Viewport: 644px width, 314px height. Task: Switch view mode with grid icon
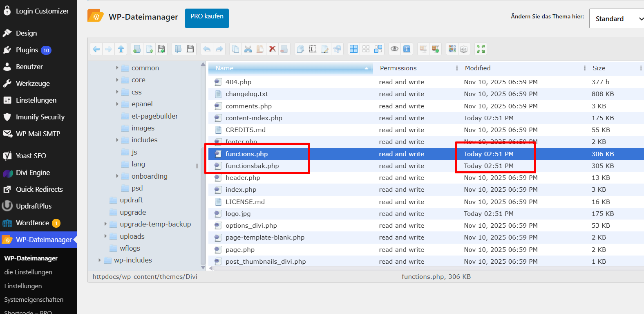click(452, 49)
